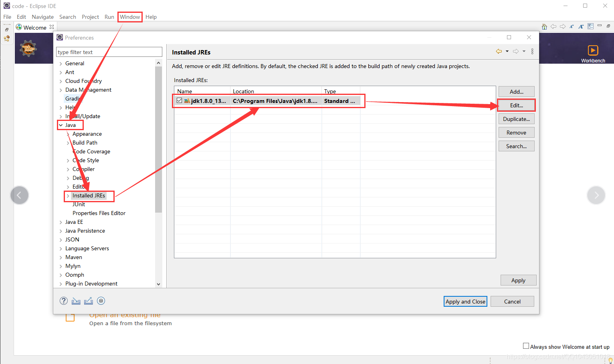Viewport: 614px width, 364px height.
Task: Toggle Always show Welcome at start up
Action: pos(526,346)
